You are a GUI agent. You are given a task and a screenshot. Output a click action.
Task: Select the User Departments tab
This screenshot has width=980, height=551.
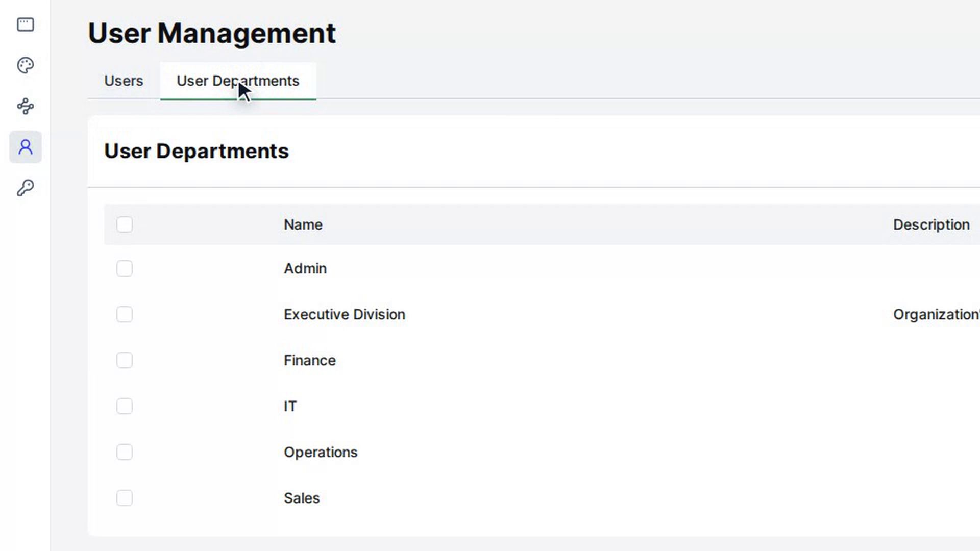tap(238, 81)
